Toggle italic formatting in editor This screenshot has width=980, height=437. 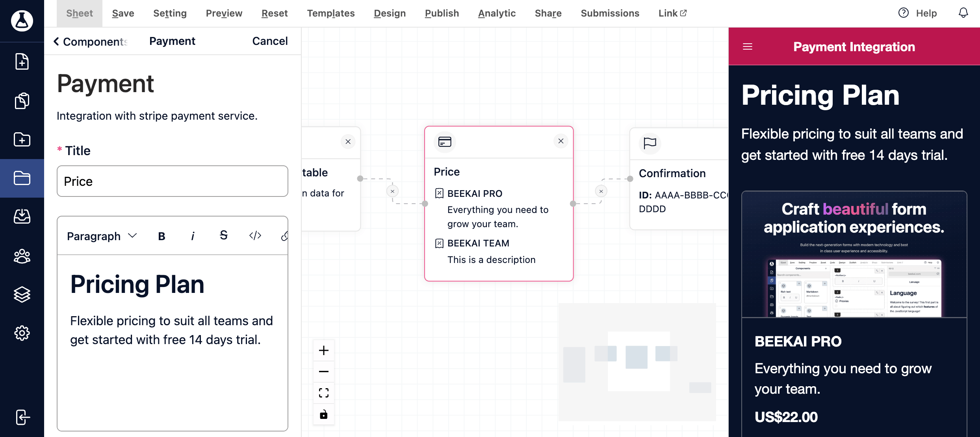[193, 236]
